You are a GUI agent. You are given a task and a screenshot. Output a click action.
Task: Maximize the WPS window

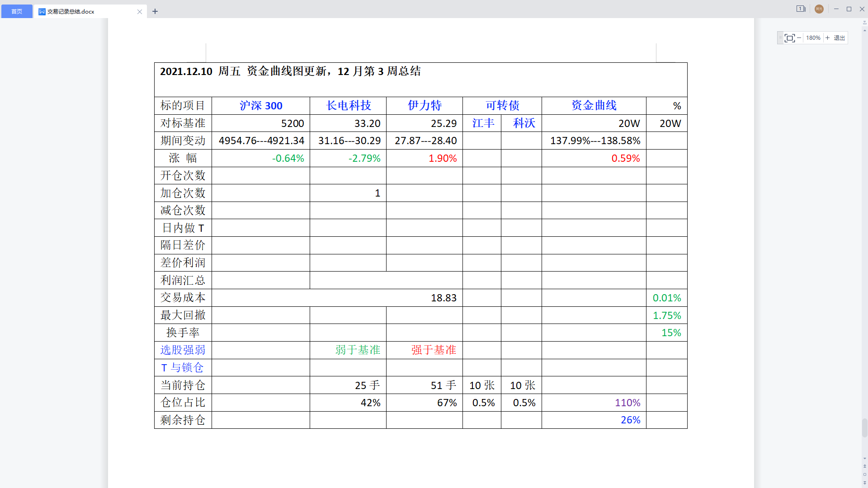pyautogui.click(x=849, y=9)
